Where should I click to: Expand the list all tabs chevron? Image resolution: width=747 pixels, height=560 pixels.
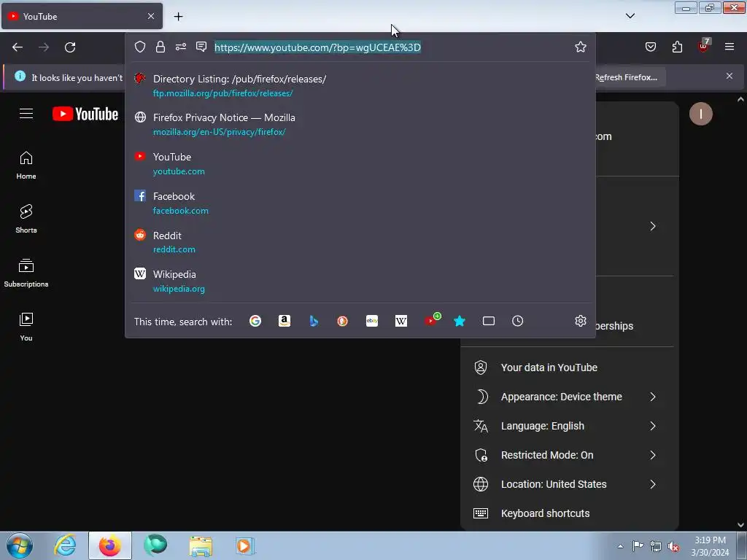[x=630, y=16]
